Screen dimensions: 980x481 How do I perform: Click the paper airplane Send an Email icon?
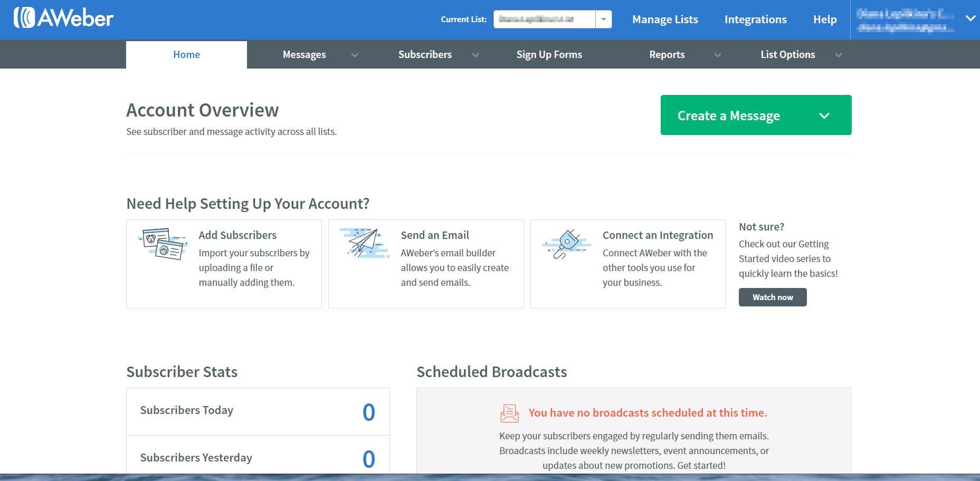point(364,243)
